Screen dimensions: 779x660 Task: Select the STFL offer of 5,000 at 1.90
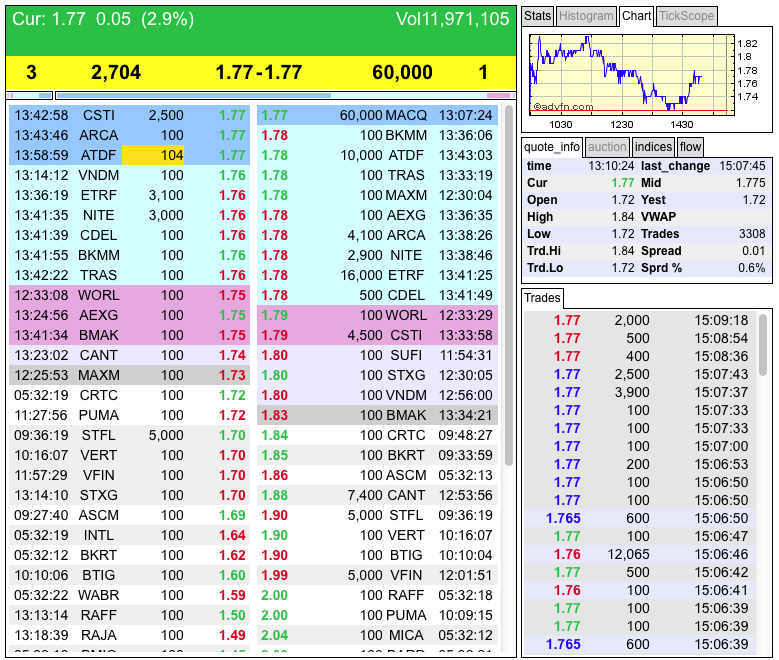[378, 515]
